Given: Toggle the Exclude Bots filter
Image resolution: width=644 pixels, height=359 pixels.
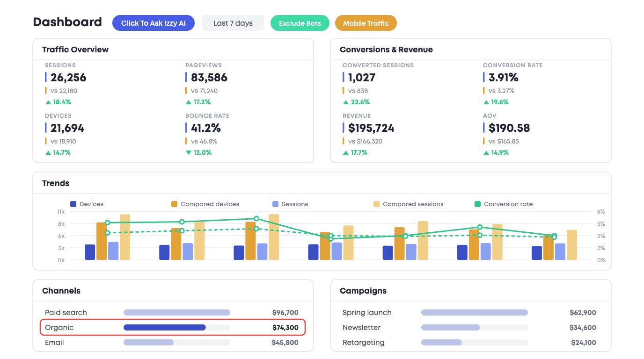Looking at the screenshot, I should point(300,23).
